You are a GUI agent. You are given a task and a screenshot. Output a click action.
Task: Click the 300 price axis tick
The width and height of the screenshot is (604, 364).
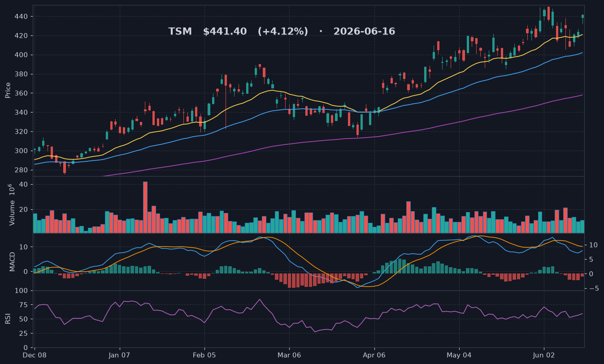pos(22,151)
